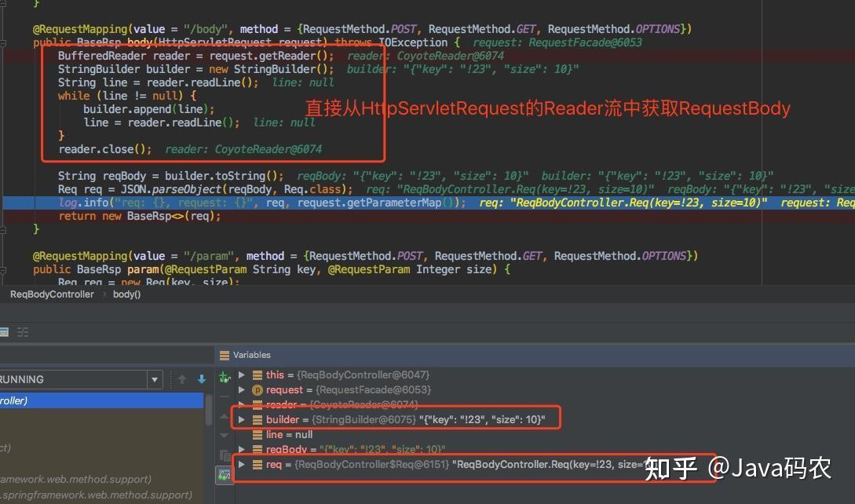
Task: Click the Remove watch minus icon
Action: point(223,395)
